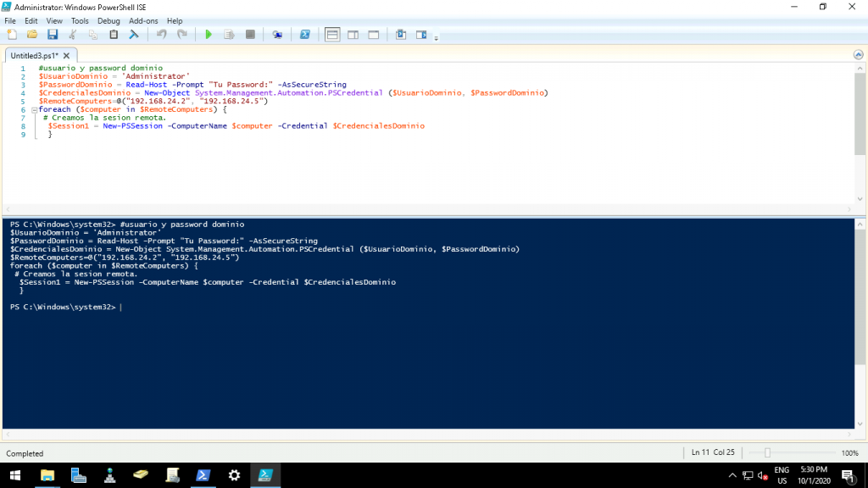Click 'Ln 11 Col 25' in status bar
The image size is (868, 488).
(x=713, y=452)
